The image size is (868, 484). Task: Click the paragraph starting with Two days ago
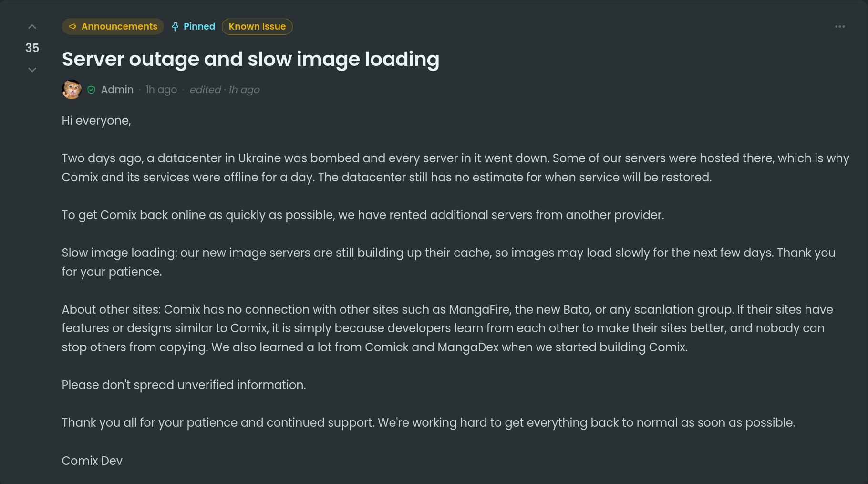tap(455, 168)
